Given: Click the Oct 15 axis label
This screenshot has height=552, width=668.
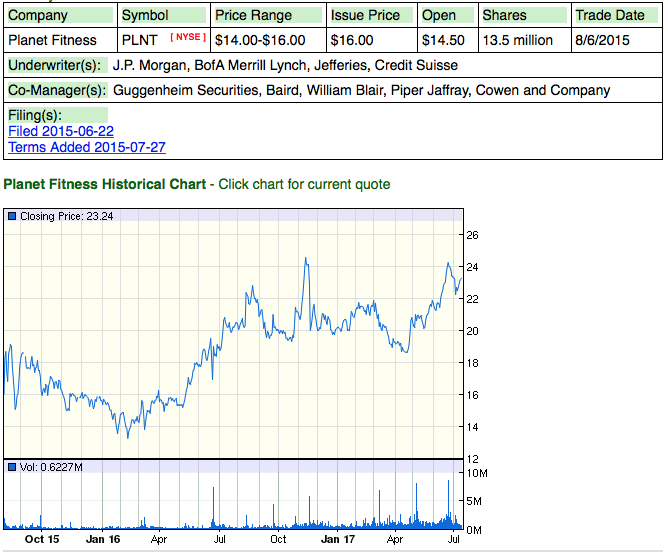Looking at the screenshot, I should pos(42,539).
